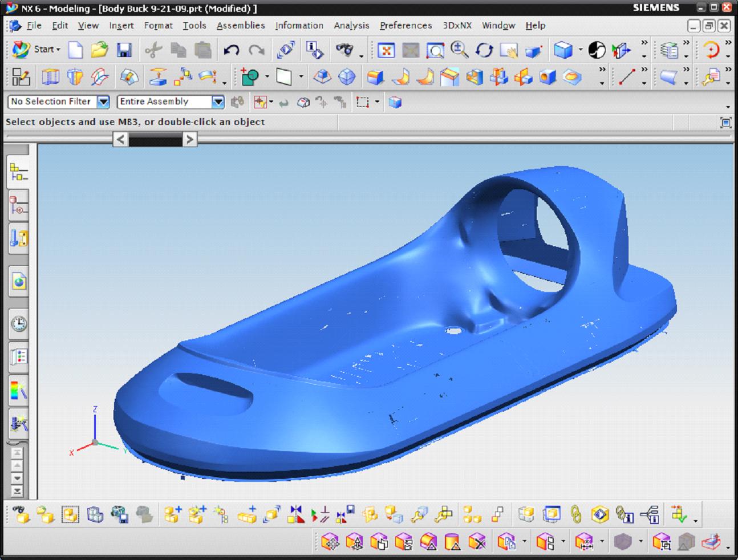Open the No Selection Filter dropdown
Image resolution: width=738 pixels, height=560 pixels.
[x=103, y=102]
